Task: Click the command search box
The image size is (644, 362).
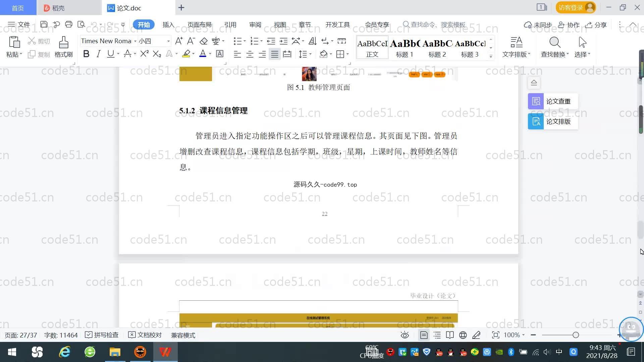Action: 434,24
